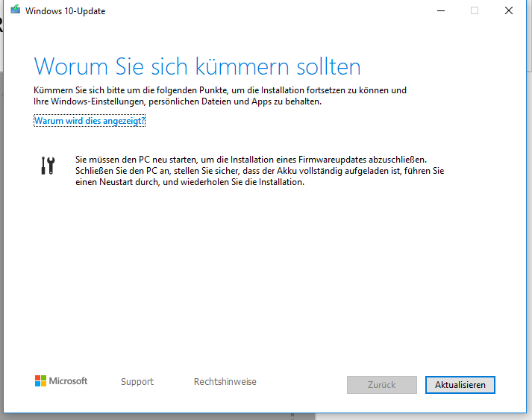Click the Aktualisieren button
The image size is (532, 420).
point(460,385)
